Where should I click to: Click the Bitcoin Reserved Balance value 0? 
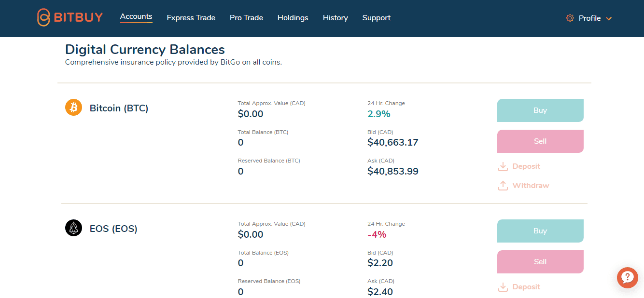click(x=241, y=171)
